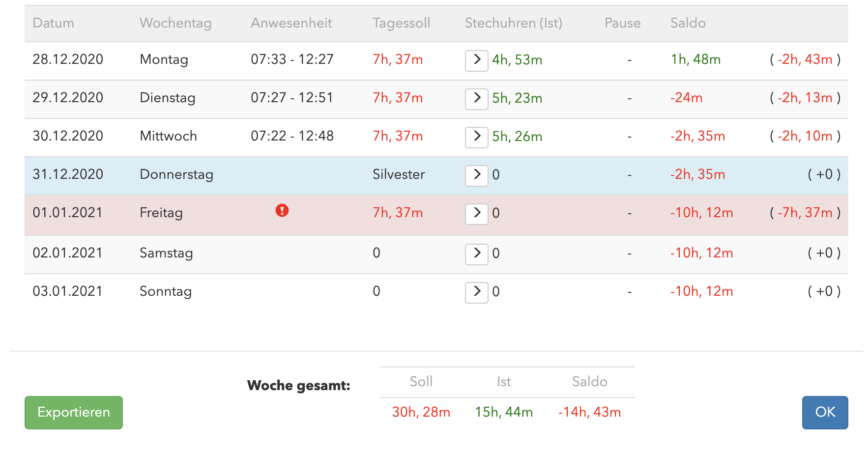
Task: Click the Anwesenheit column header
Action: (x=291, y=23)
